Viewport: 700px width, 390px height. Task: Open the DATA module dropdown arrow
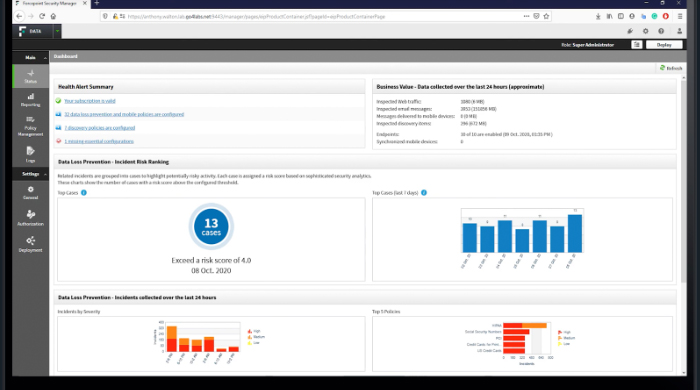click(x=57, y=31)
